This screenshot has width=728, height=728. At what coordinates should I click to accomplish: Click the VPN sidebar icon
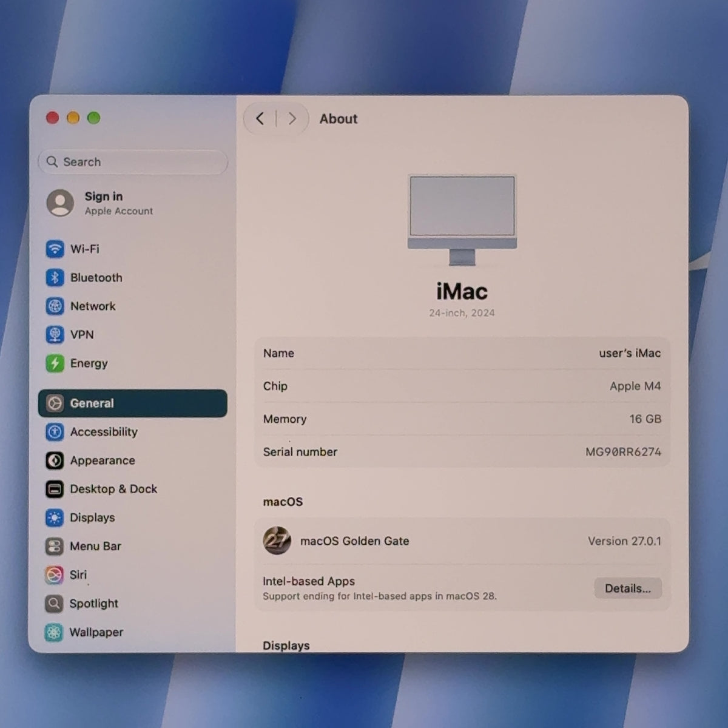[x=55, y=334]
